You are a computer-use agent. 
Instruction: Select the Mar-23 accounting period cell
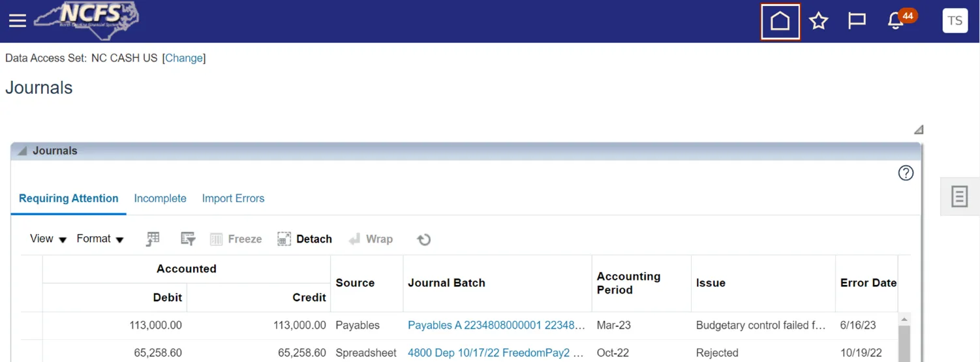(x=614, y=325)
